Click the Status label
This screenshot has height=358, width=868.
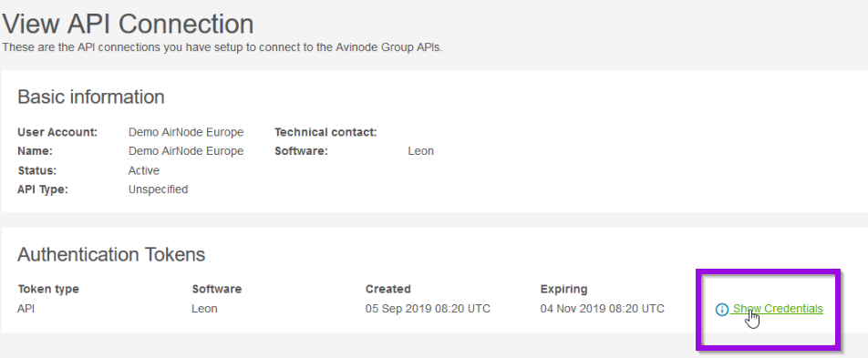coord(37,170)
